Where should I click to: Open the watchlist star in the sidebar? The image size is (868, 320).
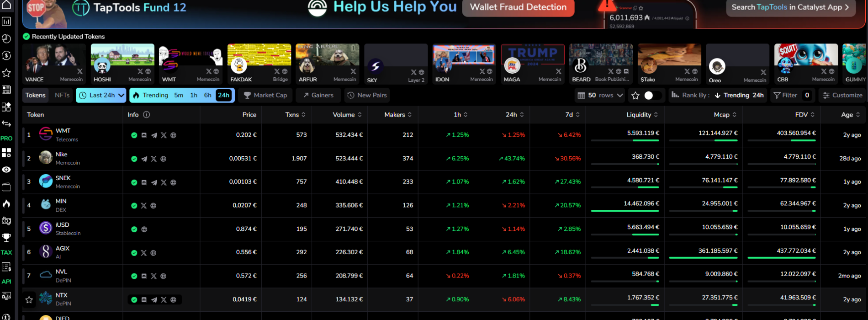6,73
